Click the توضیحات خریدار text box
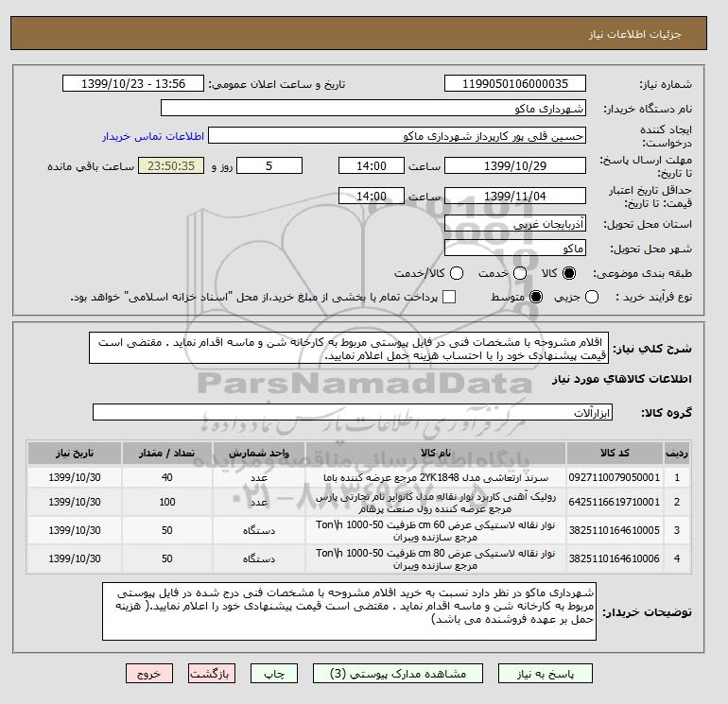This screenshot has height=704, width=728. click(x=349, y=611)
